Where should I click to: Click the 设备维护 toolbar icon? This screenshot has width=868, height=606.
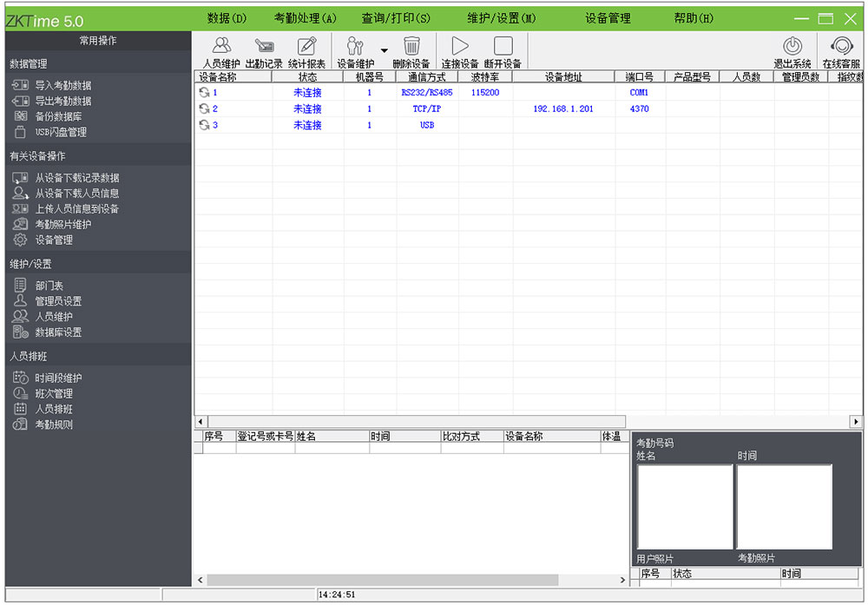click(x=355, y=45)
